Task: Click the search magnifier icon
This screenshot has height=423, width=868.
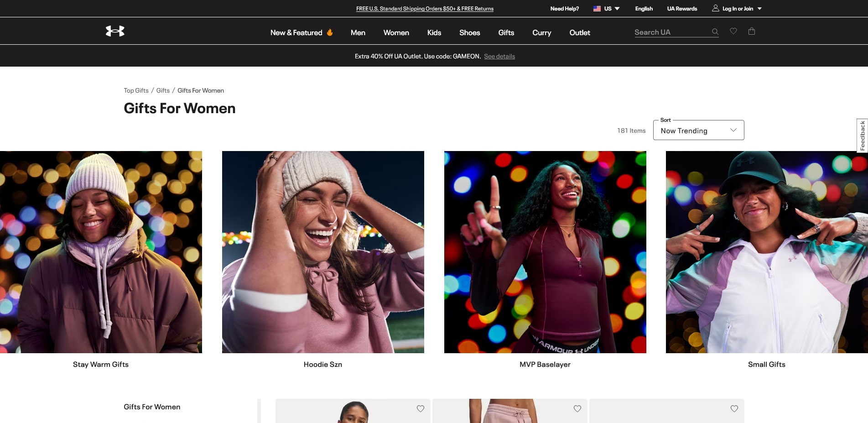Action: coord(715,32)
